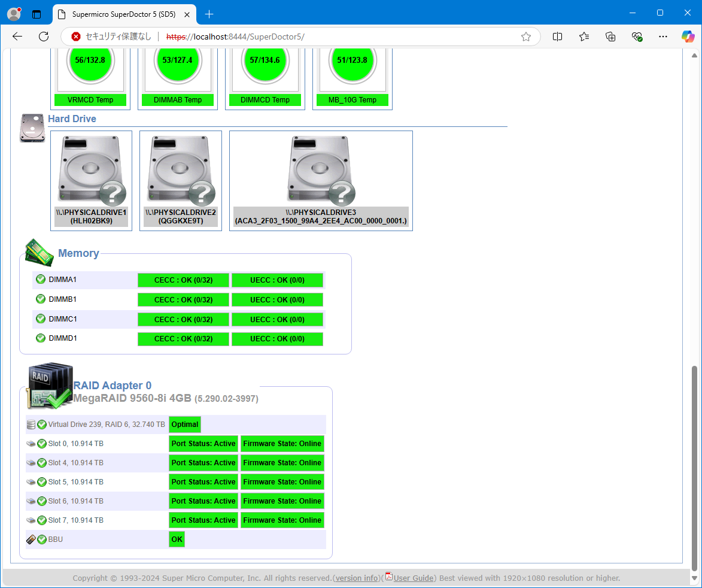Close the SuperDoctor 5 tab

187,14
